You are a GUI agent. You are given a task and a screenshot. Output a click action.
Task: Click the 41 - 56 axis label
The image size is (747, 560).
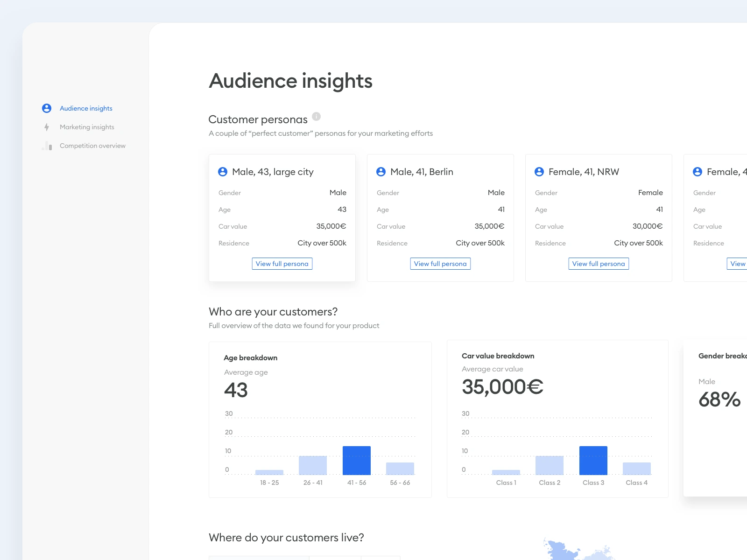[x=357, y=483]
